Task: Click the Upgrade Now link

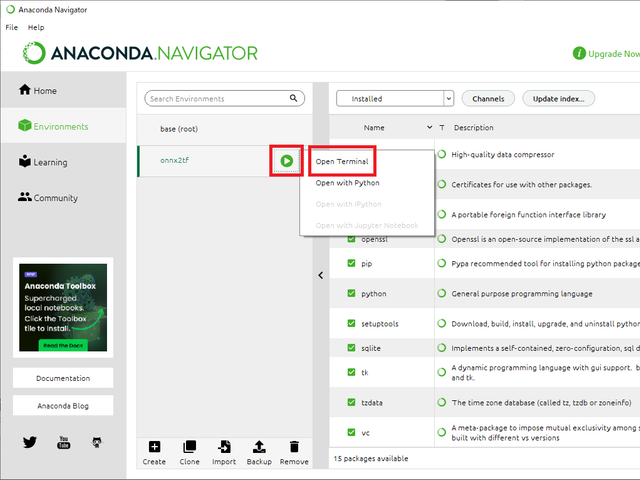Action: pos(614,53)
